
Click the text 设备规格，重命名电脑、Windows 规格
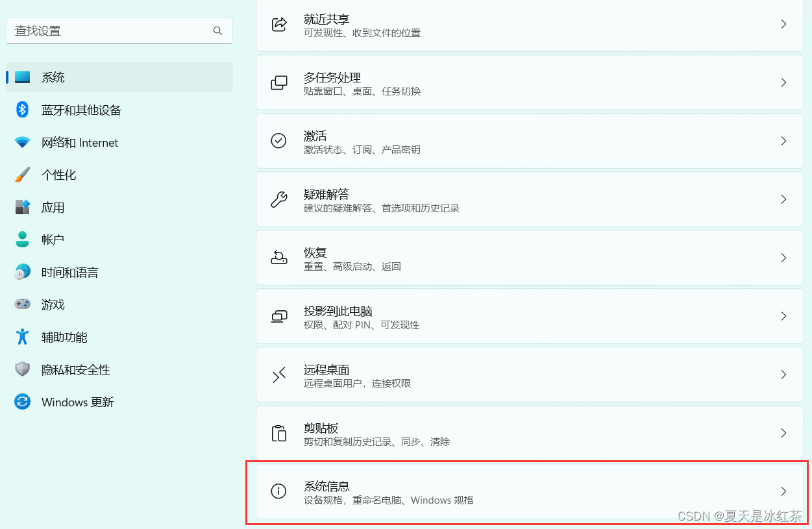tap(389, 500)
